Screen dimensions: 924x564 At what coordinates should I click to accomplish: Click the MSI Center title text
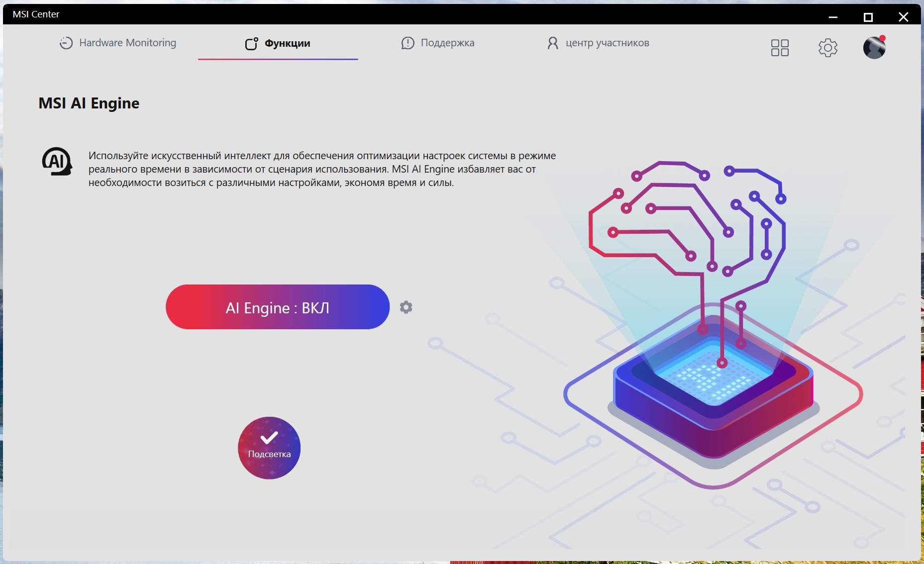pyautogui.click(x=36, y=14)
